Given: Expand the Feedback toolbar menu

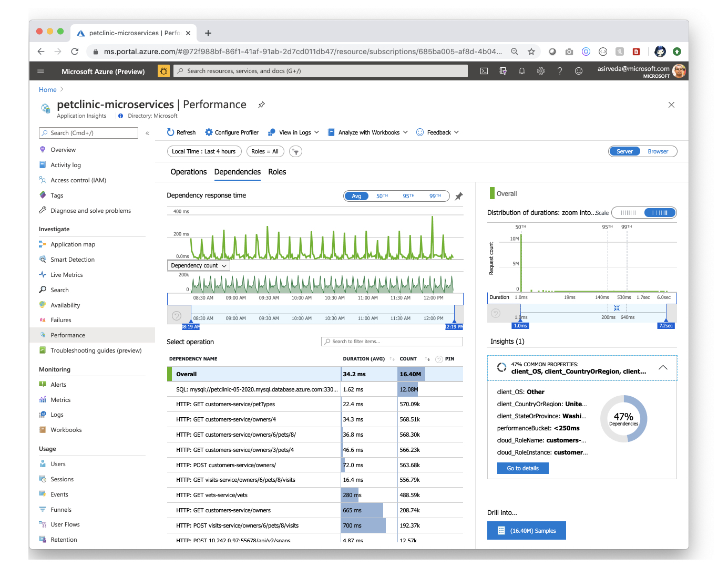Looking at the screenshot, I should point(438,132).
